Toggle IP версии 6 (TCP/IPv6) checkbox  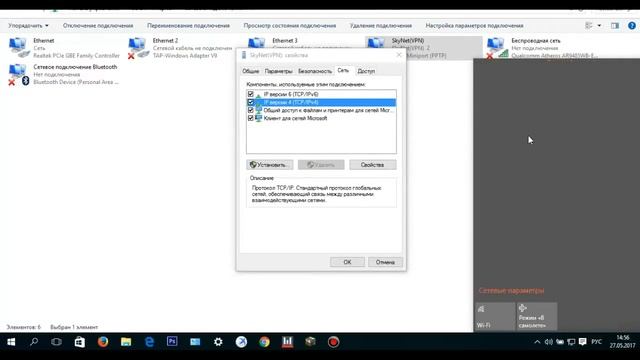tap(251, 94)
